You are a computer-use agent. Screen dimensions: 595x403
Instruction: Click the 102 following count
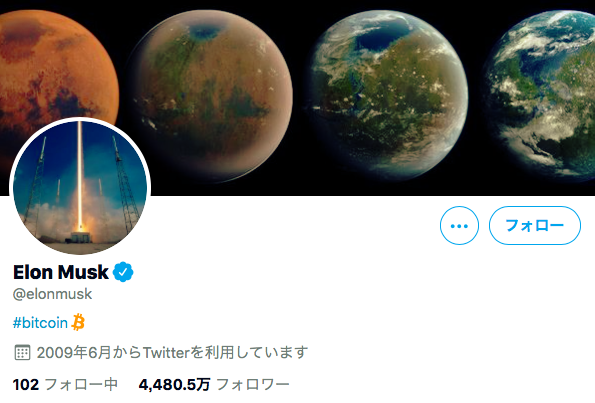(x=26, y=385)
